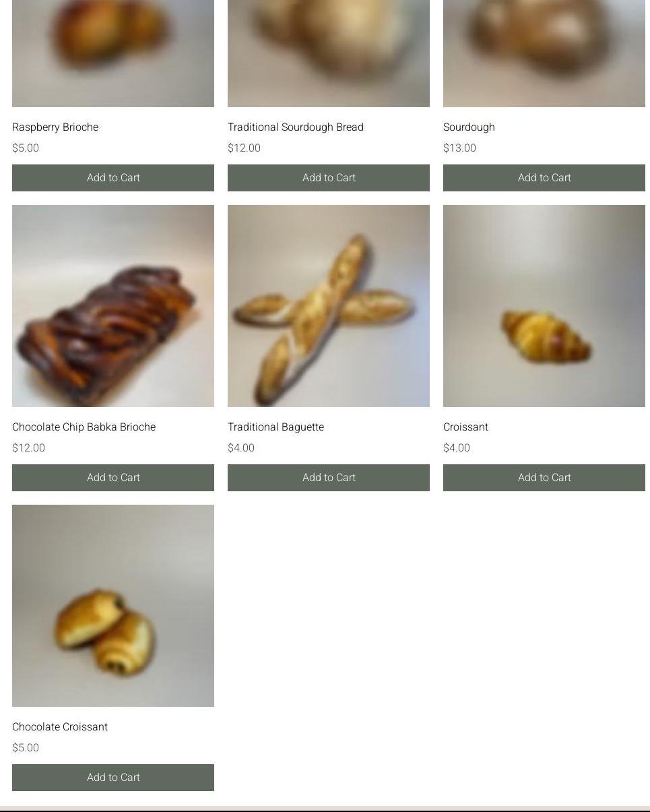The width and height of the screenshot is (650, 812).
Task: Open the Traditional Sourdough Bread title link
Action: [x=296, y=127]
